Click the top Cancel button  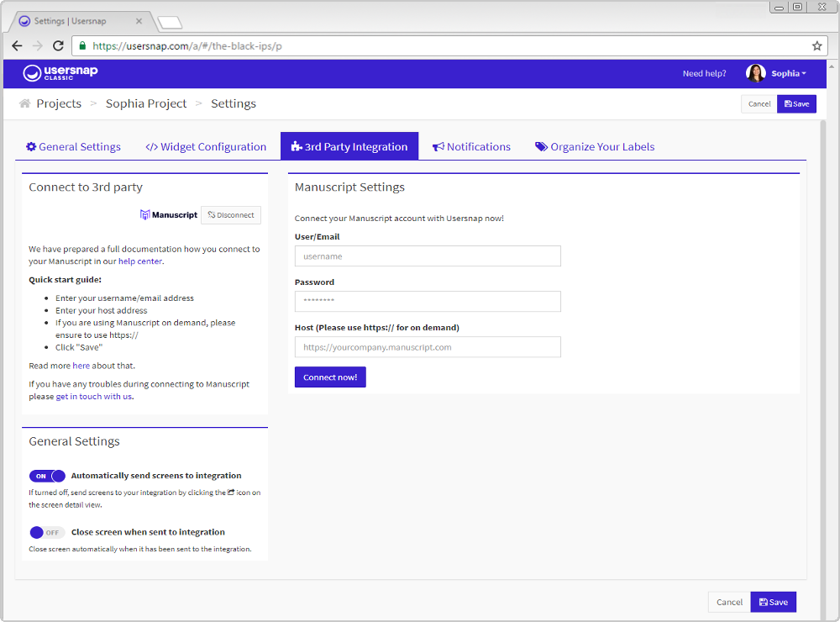(x=759, y=104)
